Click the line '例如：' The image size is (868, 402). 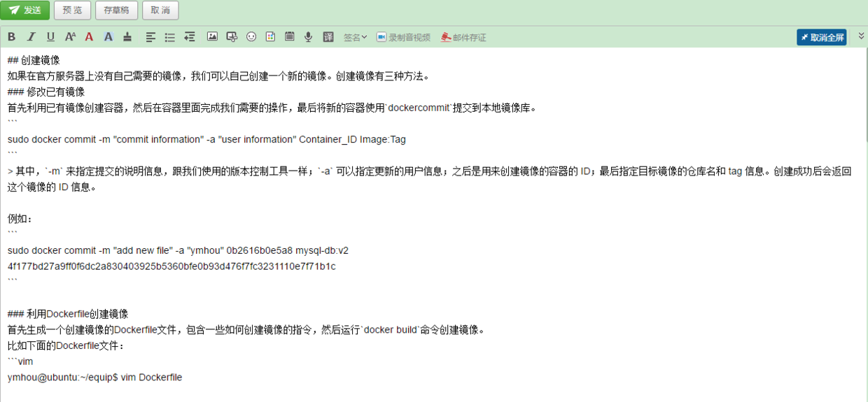coord(20,219)
